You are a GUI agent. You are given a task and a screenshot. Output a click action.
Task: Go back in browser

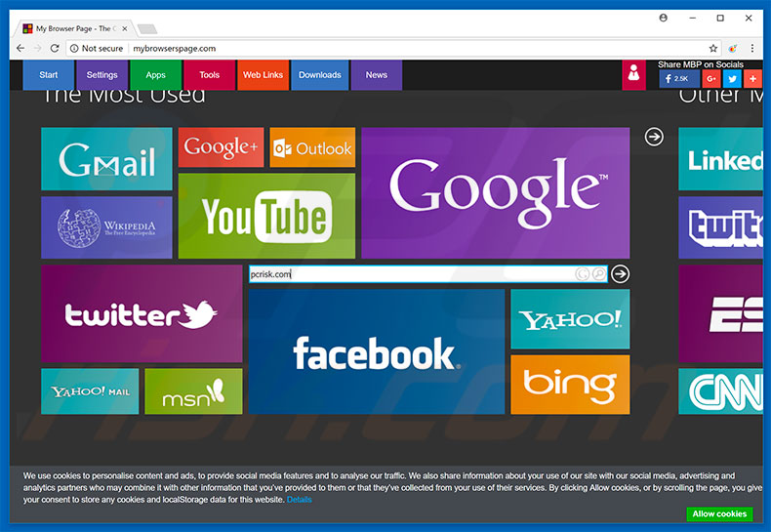point(20,48)
